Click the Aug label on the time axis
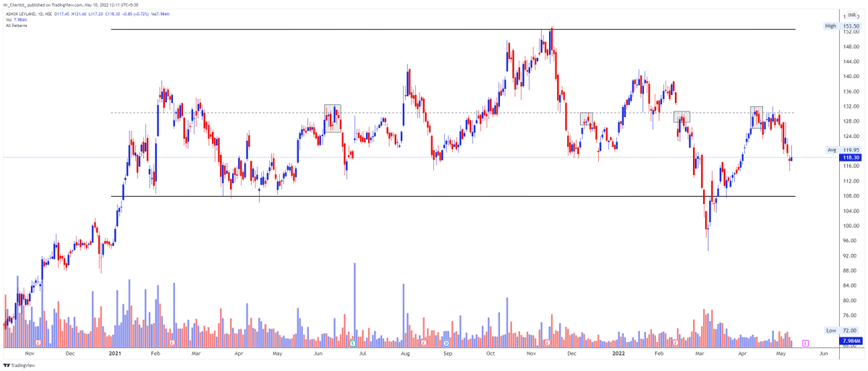This screenshot has width=868, height=371. (x=405, y=354)
